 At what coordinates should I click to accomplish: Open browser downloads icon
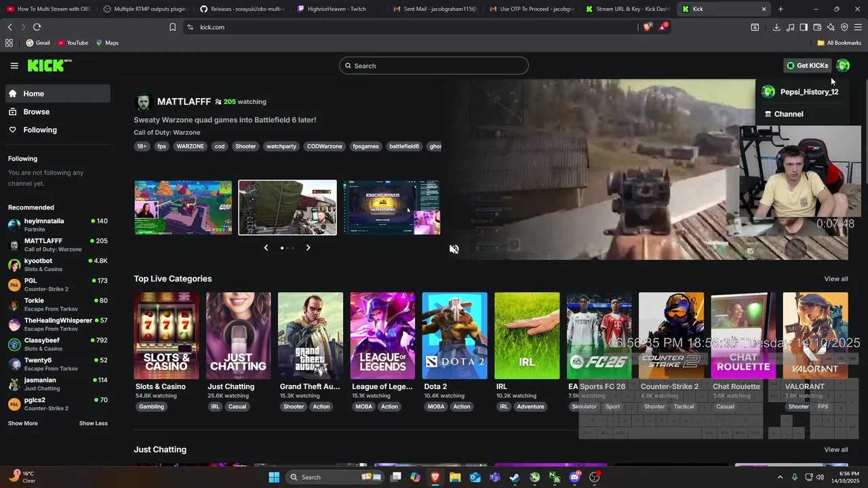[776, 27]
